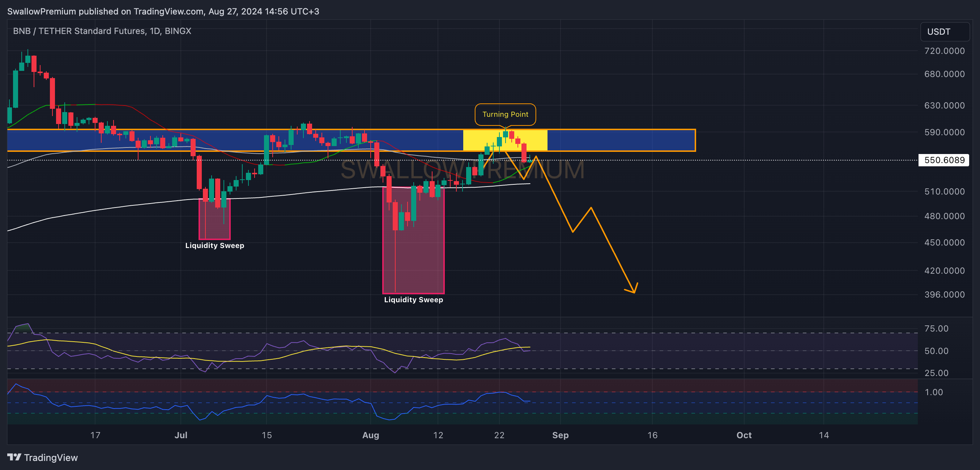
Task: Click the 17 date axis label
Action: (x=95, y=435)
